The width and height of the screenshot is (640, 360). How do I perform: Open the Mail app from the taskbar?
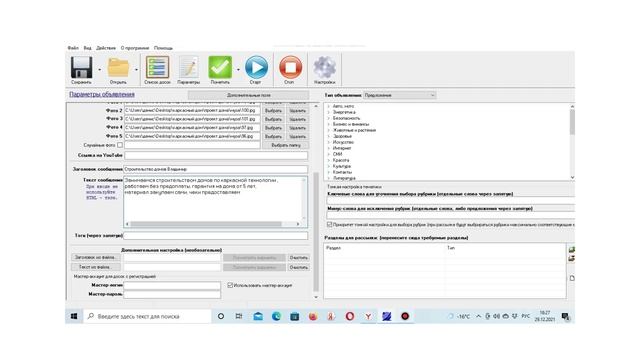click(x=258, y=316)
